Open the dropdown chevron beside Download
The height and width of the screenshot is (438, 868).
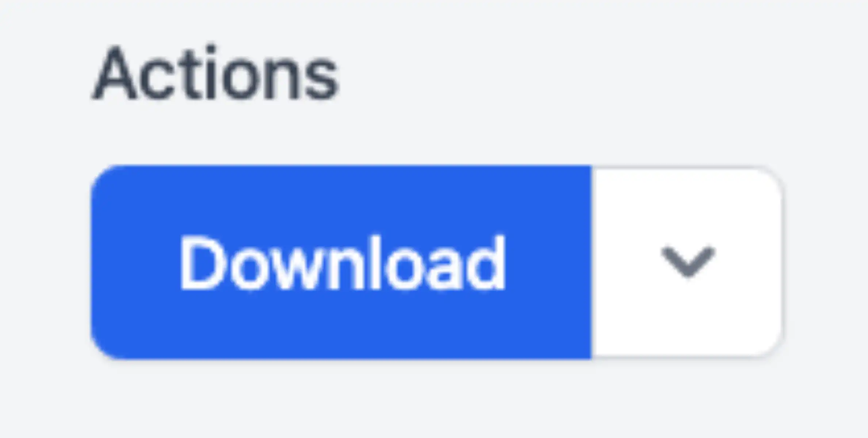click(687, 262)
